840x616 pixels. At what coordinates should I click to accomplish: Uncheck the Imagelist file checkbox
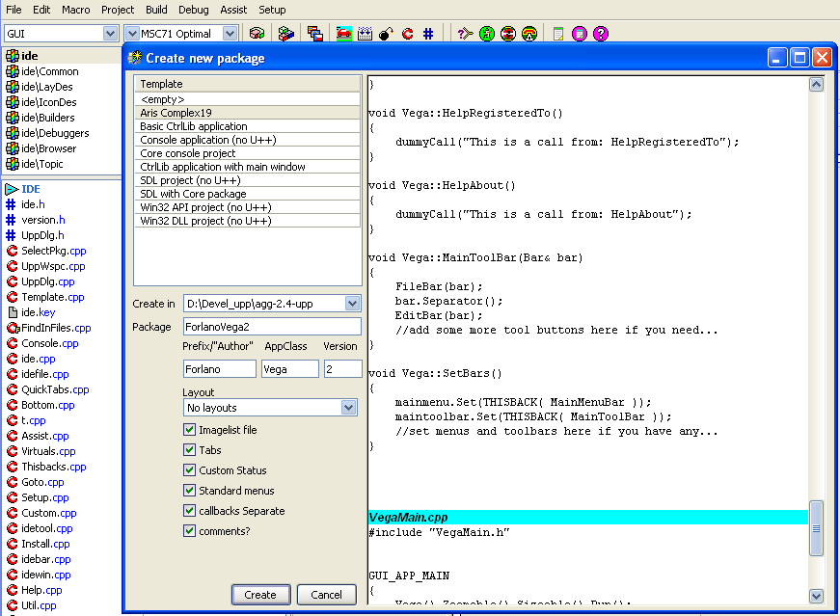click(190, 430)
